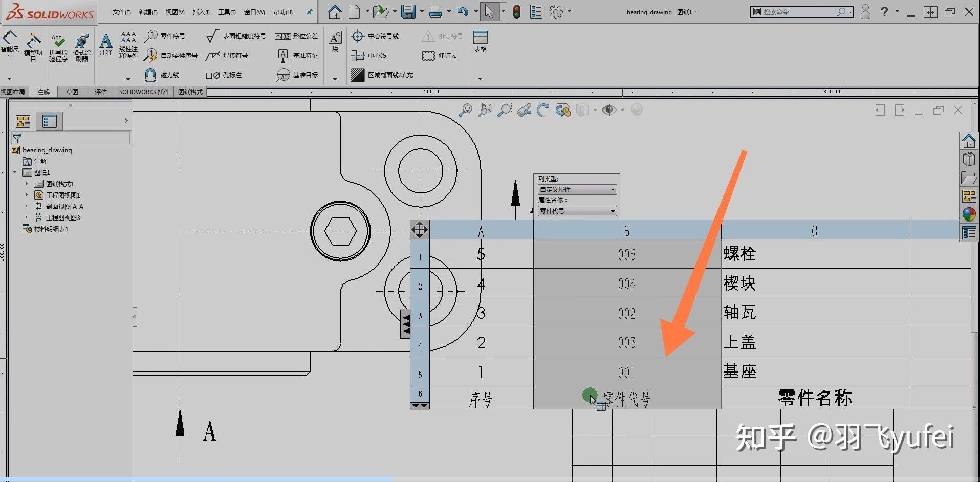980x482 pixels.
Task: Switch to the PropertyManager panel tab
Action: click(x=50, y=121)
